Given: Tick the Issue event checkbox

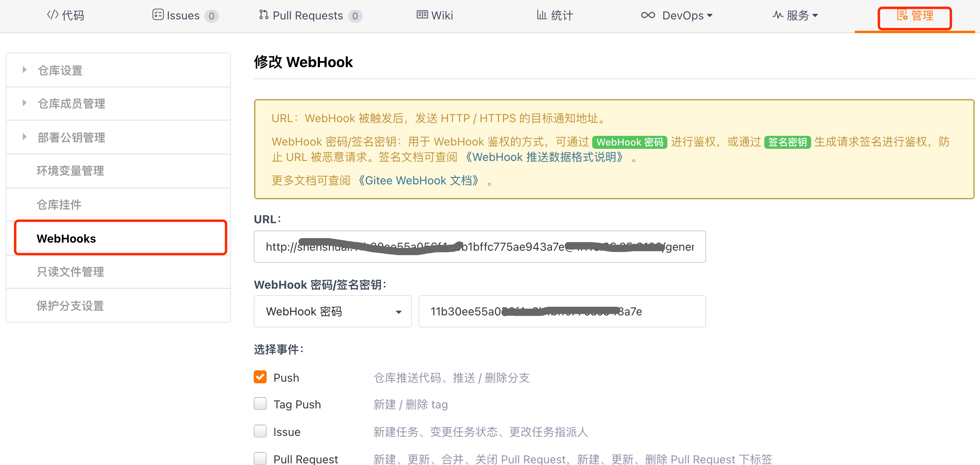Looking at the screenshot, I should pyautogui.click(x=260, y=431).
